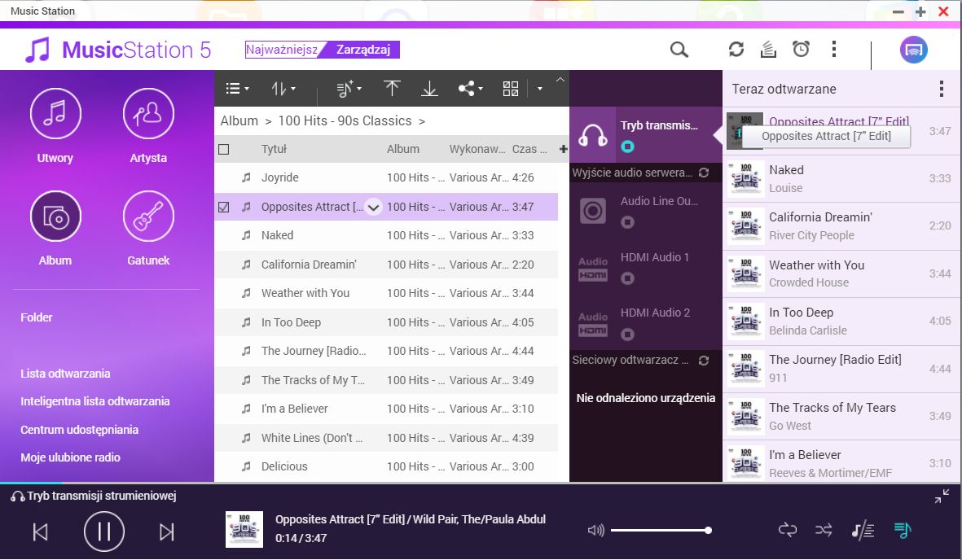The height and width of the screenshot is (560, 962).
Task: Open list view mode dropdown
Action: pyautogui.click(x=237, y=89)
